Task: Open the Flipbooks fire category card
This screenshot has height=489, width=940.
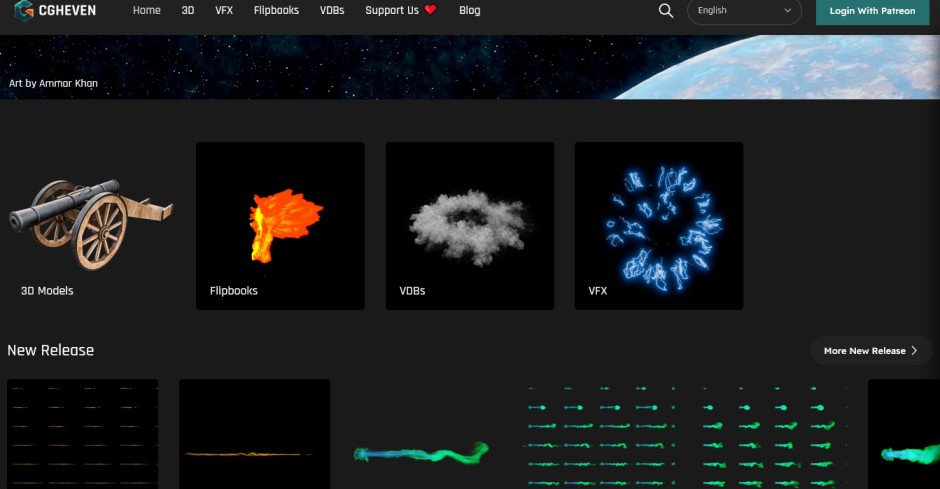Action: [x=280, y=226]
